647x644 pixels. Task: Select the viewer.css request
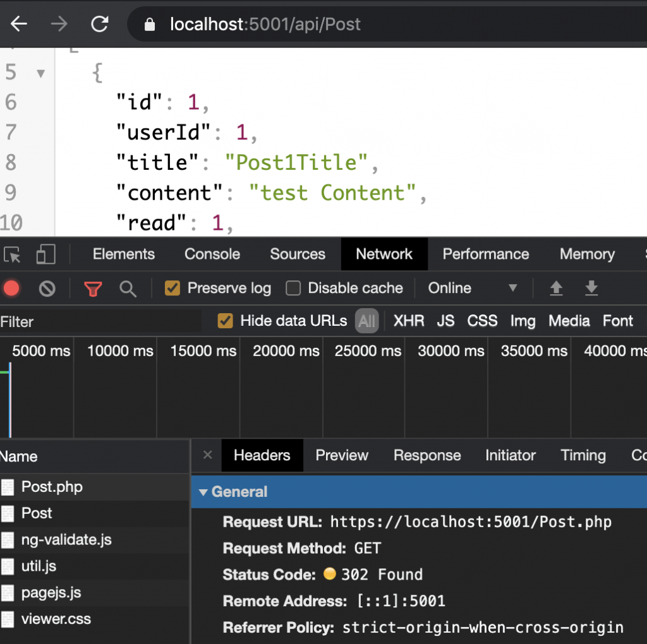[95, 619]
